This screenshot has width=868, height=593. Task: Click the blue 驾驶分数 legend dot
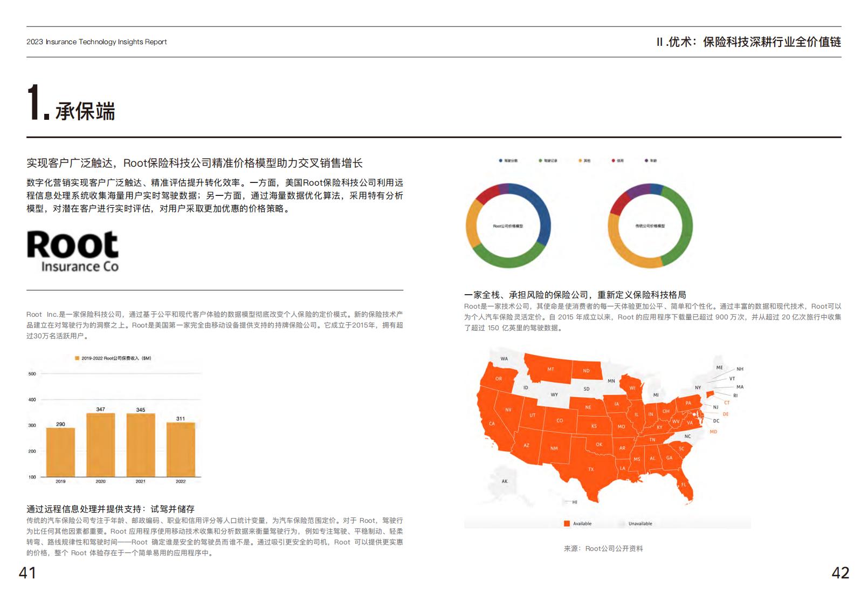501,161
